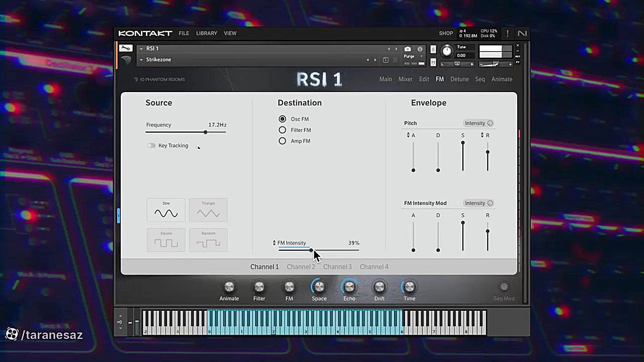Toggle Pitch envelope Intensity button
Screen dimensions: 644x362
tap(479, 123)
